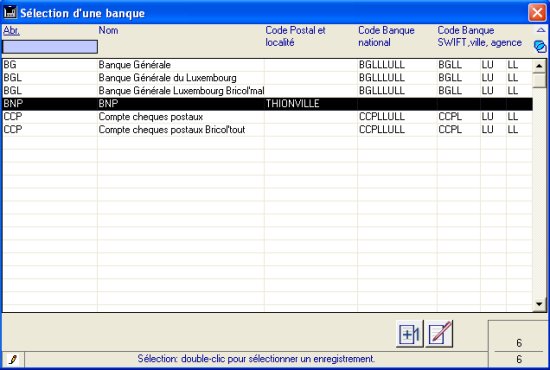Click the edit record pencil icon

439,334
